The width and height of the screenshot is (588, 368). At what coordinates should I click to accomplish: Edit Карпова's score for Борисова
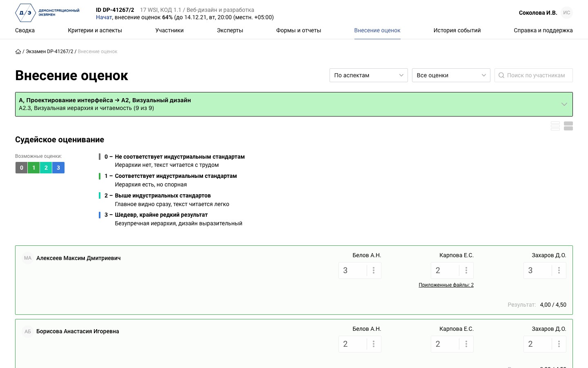pyautogui.click(x=445, y=344)
